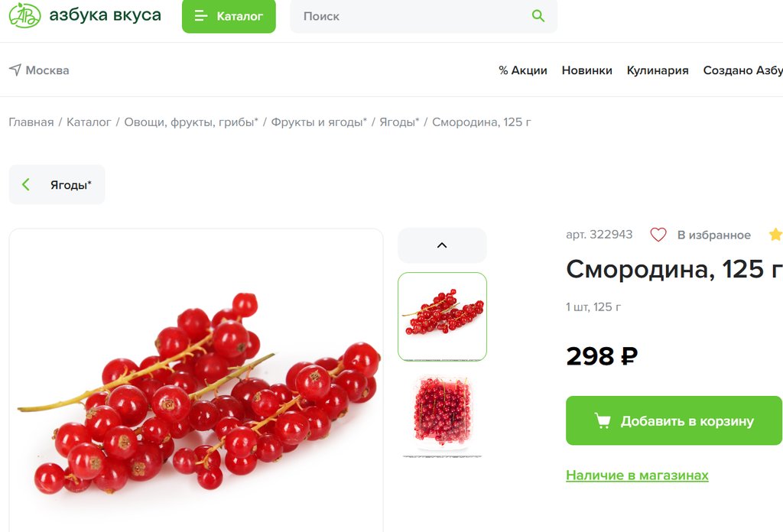Open the Каталог hamburger menu button
The image size is (783, 532).
point(229,16)
